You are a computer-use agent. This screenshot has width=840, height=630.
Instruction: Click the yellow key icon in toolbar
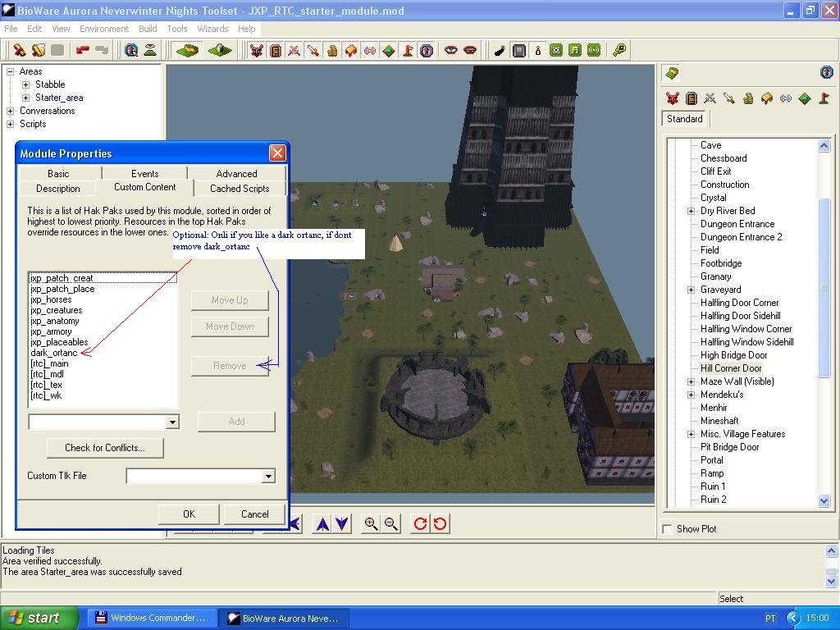click(619, 50)
